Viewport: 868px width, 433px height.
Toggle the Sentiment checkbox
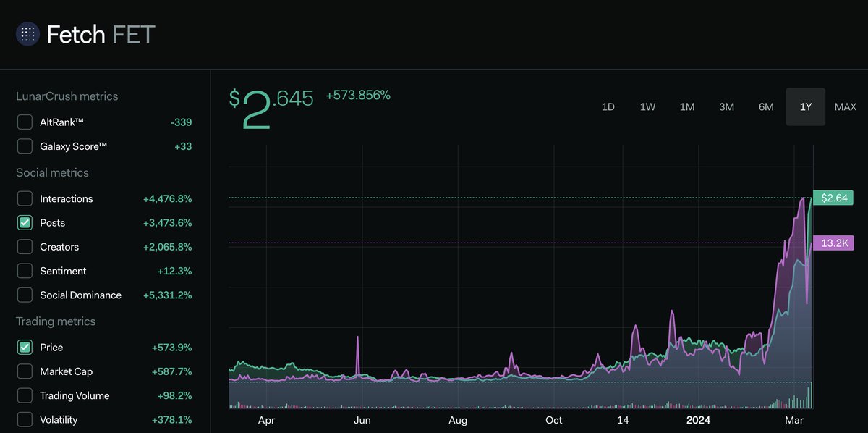pyautogui.click(x=25, y=271)
